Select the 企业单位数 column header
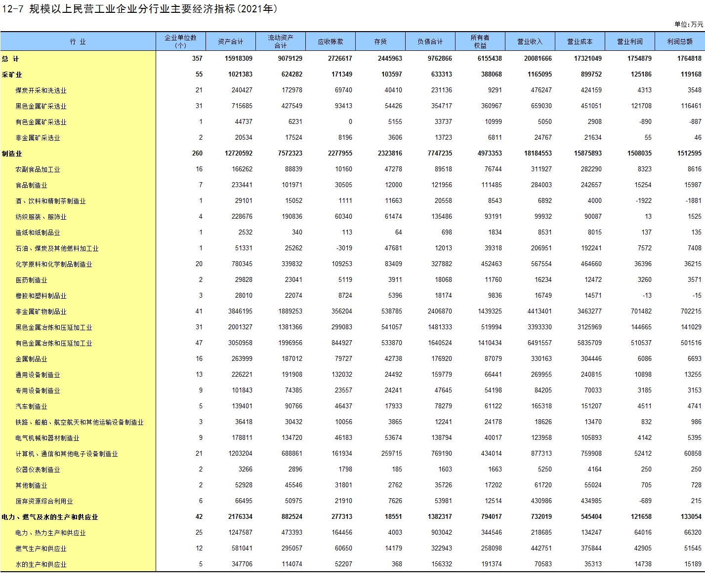The image size is (705, 588). [x=181, y=41]
